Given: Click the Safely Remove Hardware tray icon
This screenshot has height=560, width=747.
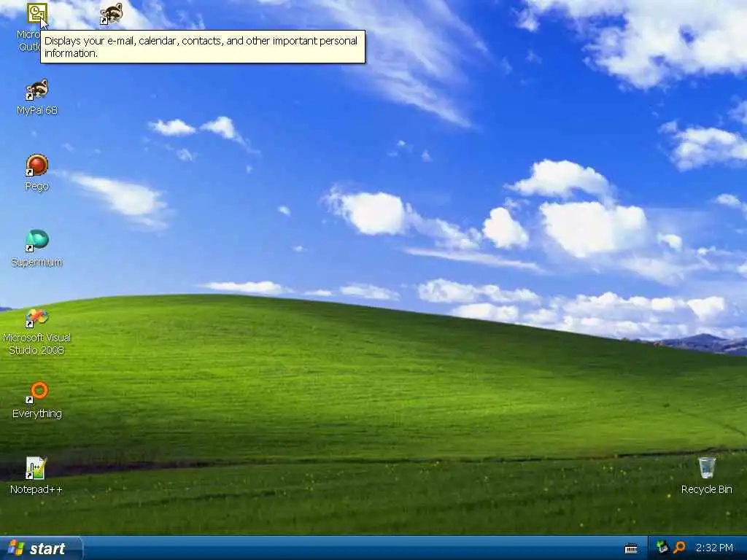Looking at the screenshot, I should coord(662,548).
